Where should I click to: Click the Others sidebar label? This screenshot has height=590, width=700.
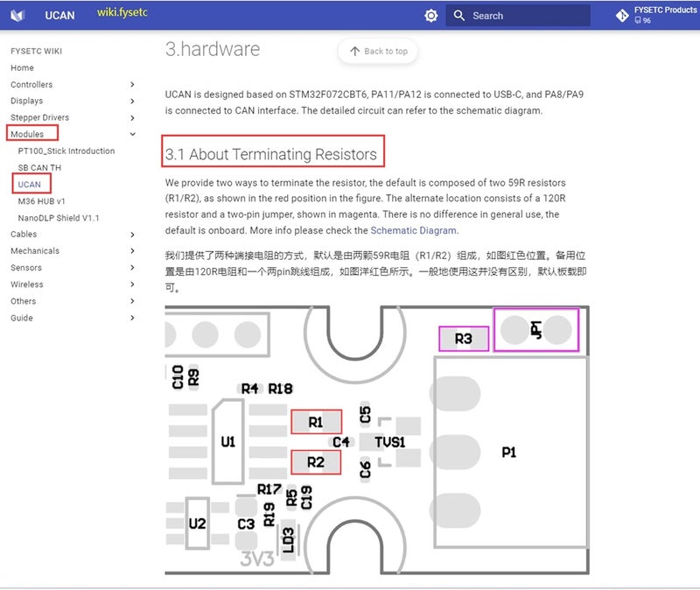(x=24, y=301)
